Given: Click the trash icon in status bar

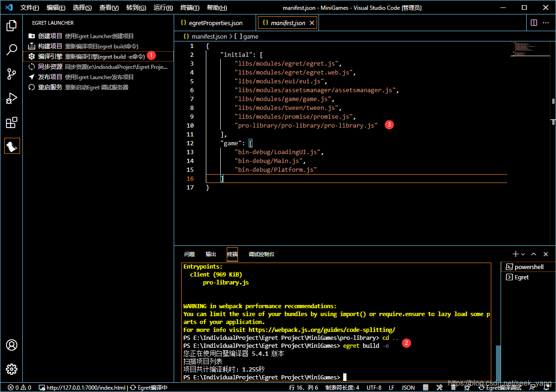Looking at the screenshot, I should (453, 387).
